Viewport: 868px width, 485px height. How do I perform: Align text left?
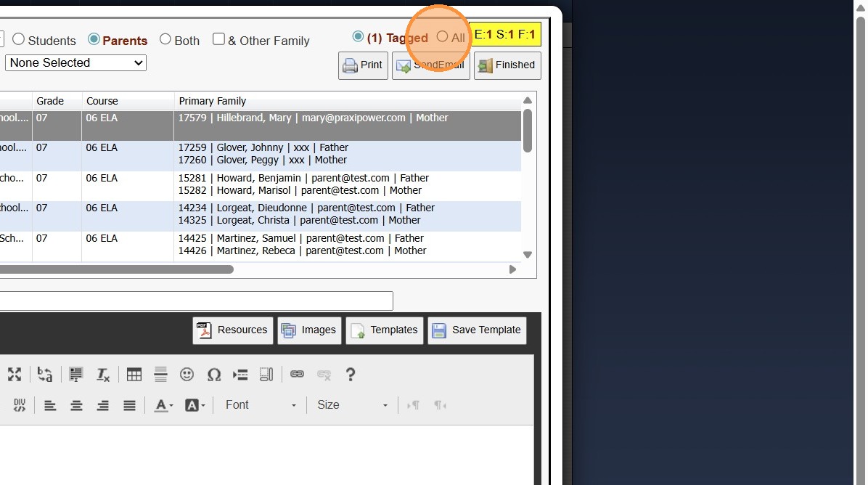pos(50,406)
